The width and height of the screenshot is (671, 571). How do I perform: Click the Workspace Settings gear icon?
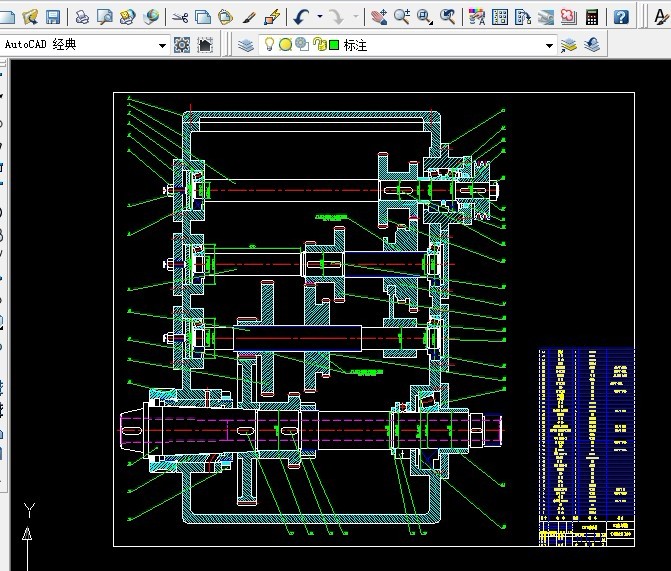pyautogui.click(x=182, y=45)
